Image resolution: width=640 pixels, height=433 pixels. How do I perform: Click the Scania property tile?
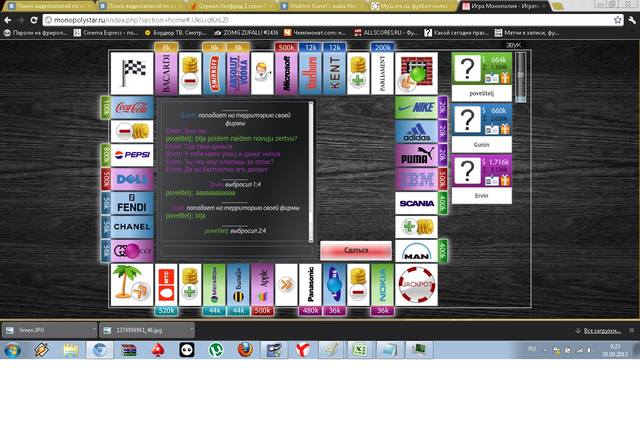(x=416, y=203)
